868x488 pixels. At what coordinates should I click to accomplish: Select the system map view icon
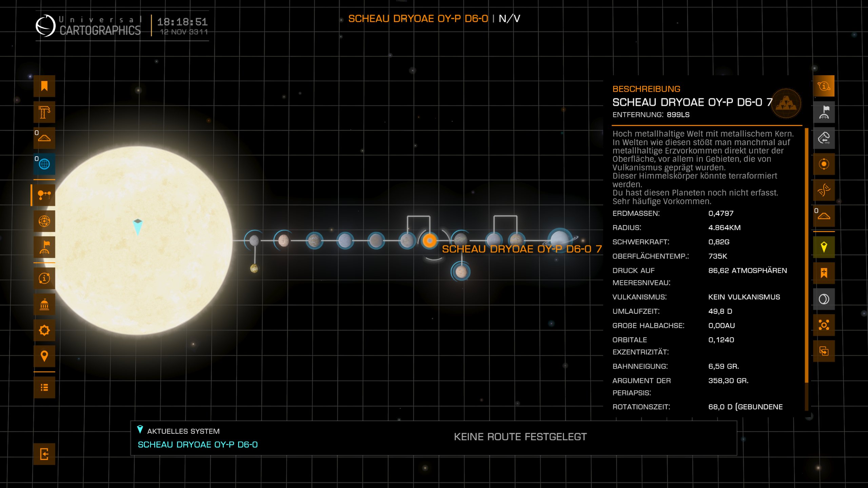[44, 195]
